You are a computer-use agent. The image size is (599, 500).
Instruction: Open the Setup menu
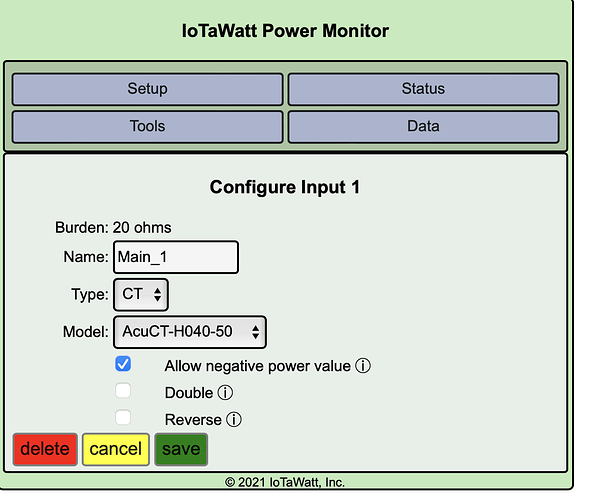[147, 89]
